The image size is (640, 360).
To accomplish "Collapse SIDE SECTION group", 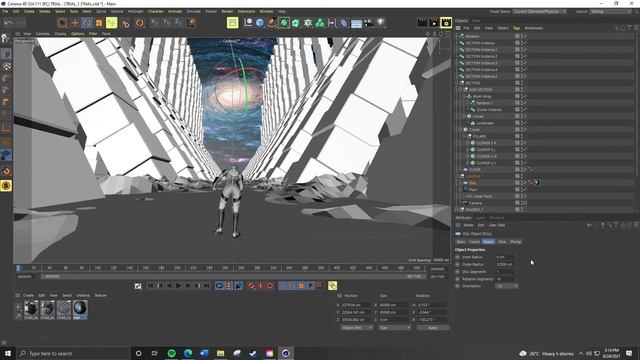I will pyautogui.click(x=460, y=90).
